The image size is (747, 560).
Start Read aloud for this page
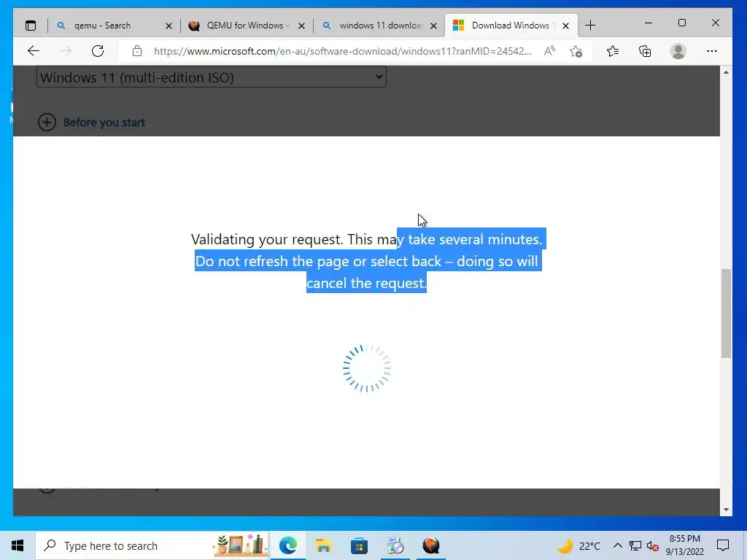[549, 51]
